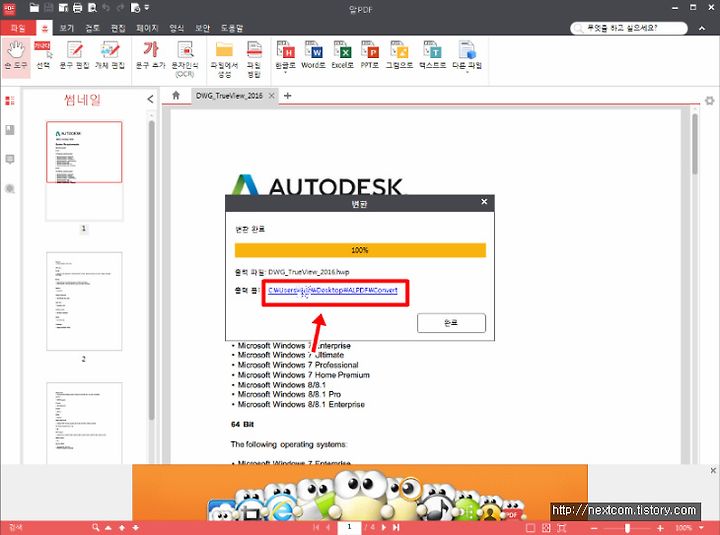Switch to the Home ribbon tab
Image resolution: width=720 pixels, height=535 pixels.
tap(45, 28)
